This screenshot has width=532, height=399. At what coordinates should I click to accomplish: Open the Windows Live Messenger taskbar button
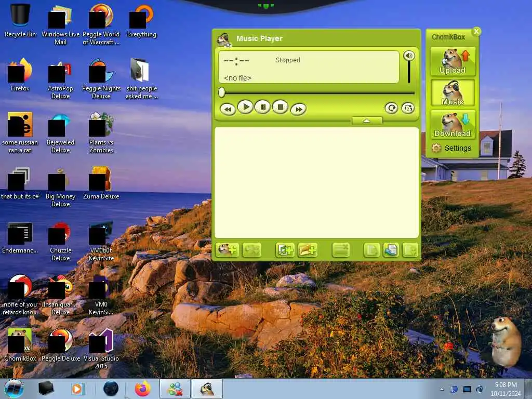[x=175, y=389]
